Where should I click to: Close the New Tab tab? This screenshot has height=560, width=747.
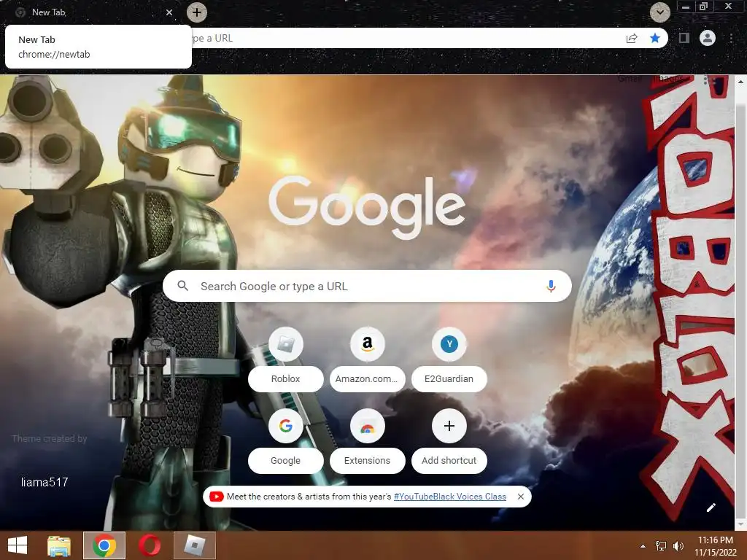169,12
